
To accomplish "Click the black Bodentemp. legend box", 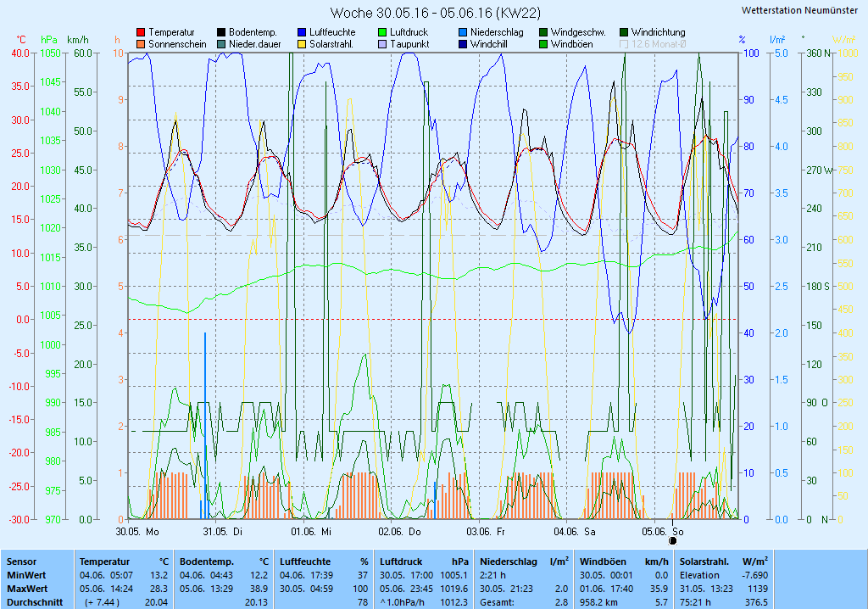I will (221, 32).
